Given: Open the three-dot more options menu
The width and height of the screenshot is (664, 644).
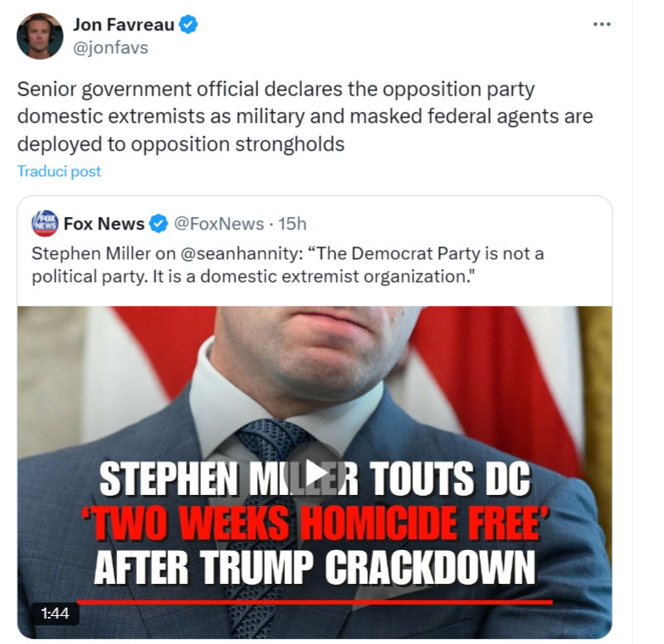Looking at the screenshot, I should [x=602, y=24].
